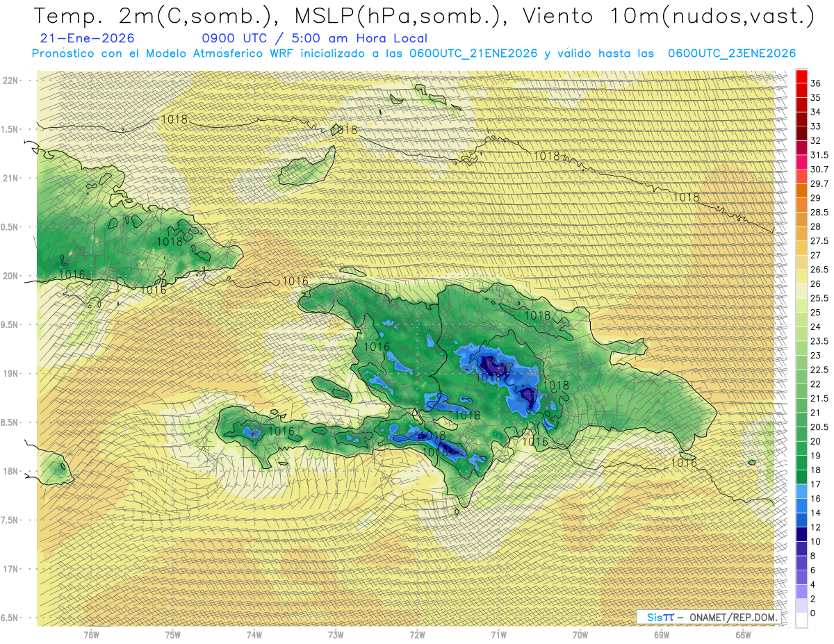Click the legend value "31.5"
Image resolution: width=834 pixels, height=644 pixels.
click(819, 155)
